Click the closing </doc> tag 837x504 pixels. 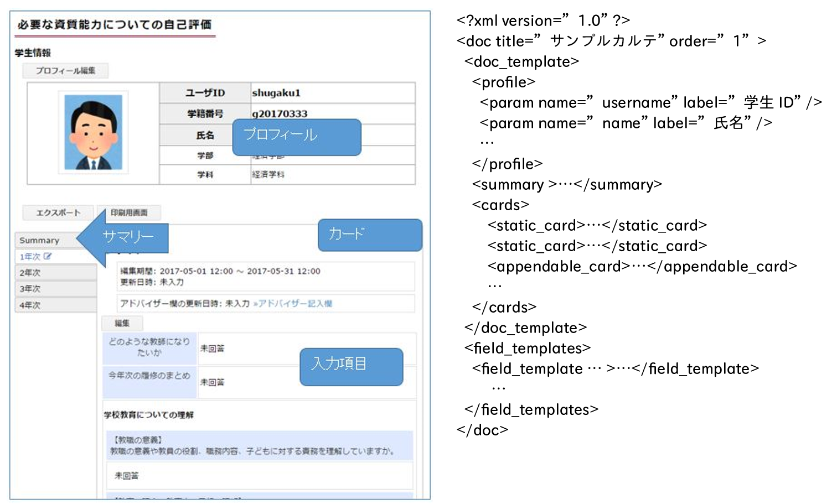pos(482,430)
